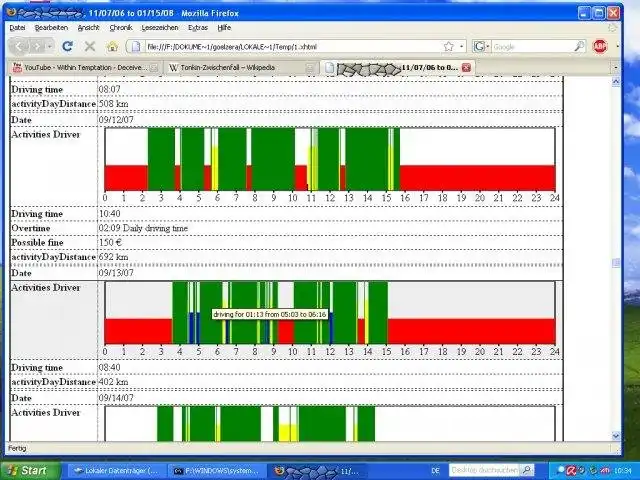The width and height of the screenshot is (640, 480).
Task: Reload the current page
Action: [x=68, y=46]
